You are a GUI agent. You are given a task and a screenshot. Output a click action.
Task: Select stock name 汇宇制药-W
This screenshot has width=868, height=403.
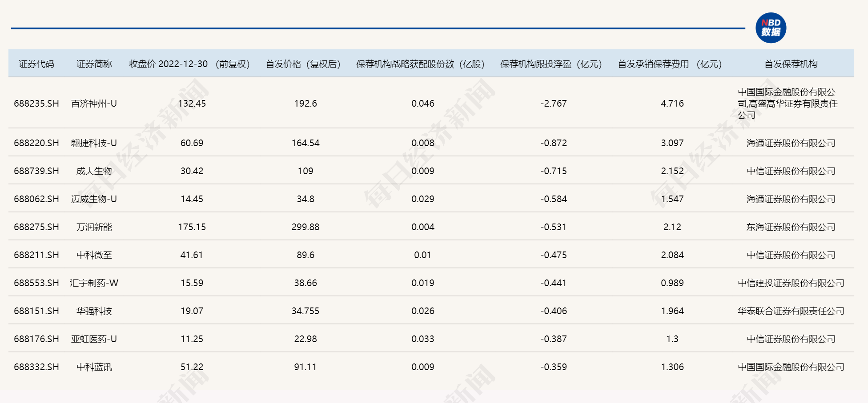point(94,283)
